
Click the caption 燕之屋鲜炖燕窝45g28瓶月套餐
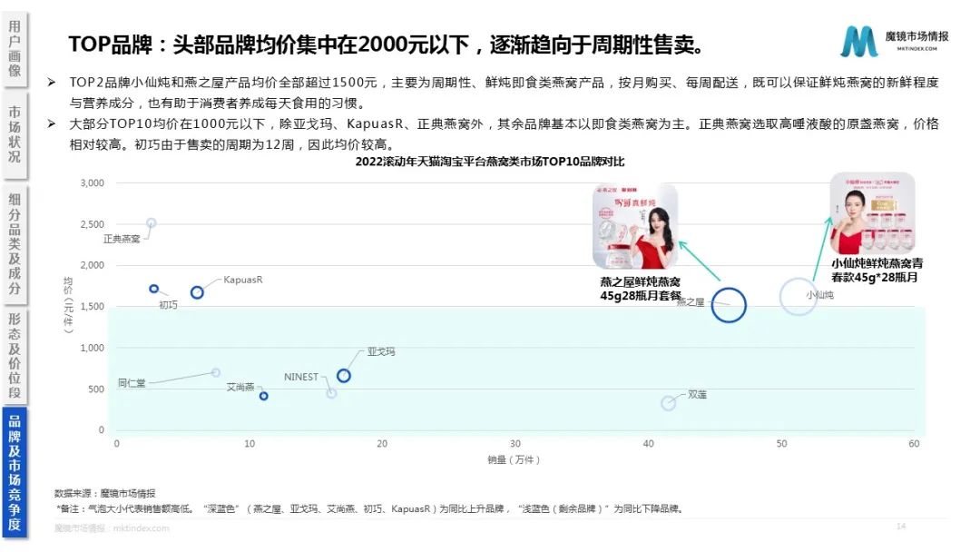[640, 289]
